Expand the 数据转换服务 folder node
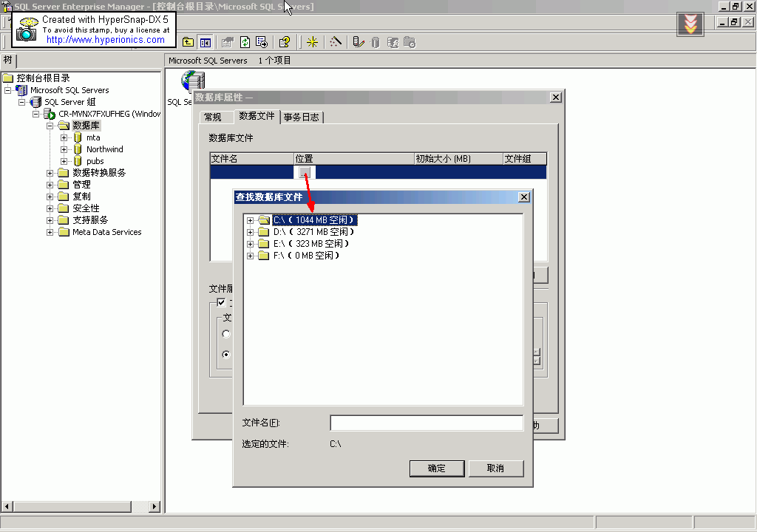 click(50, 173)
